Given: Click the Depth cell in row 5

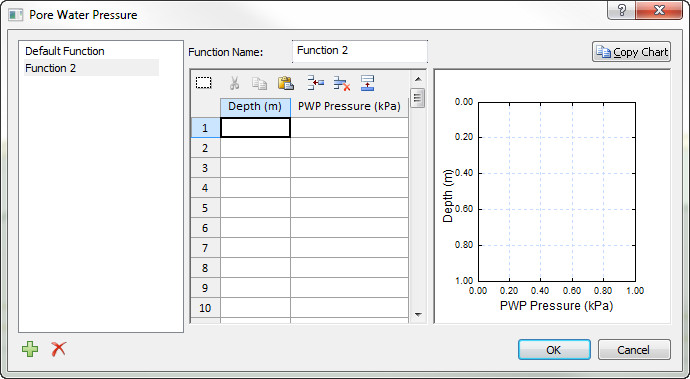Looking at the screenshot, I should pyautogui.click(x=255, y=208).
